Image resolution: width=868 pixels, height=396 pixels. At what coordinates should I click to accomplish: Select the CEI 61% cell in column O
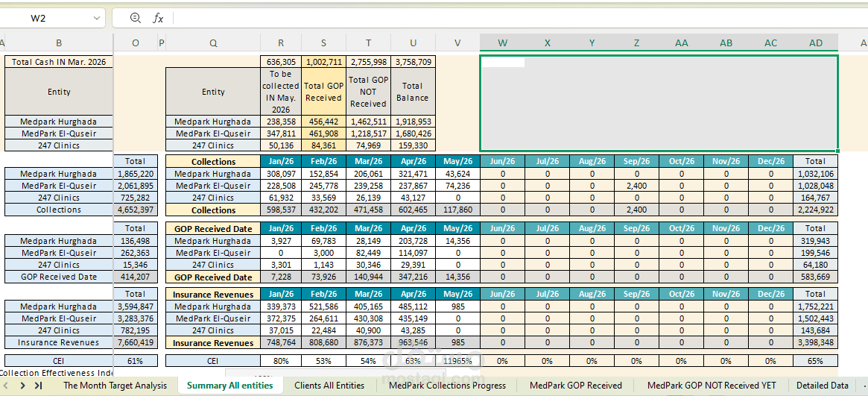tap(135, 360)
